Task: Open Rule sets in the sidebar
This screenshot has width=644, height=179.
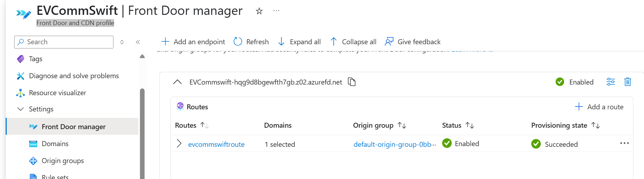Action: (x=55, y=176)
